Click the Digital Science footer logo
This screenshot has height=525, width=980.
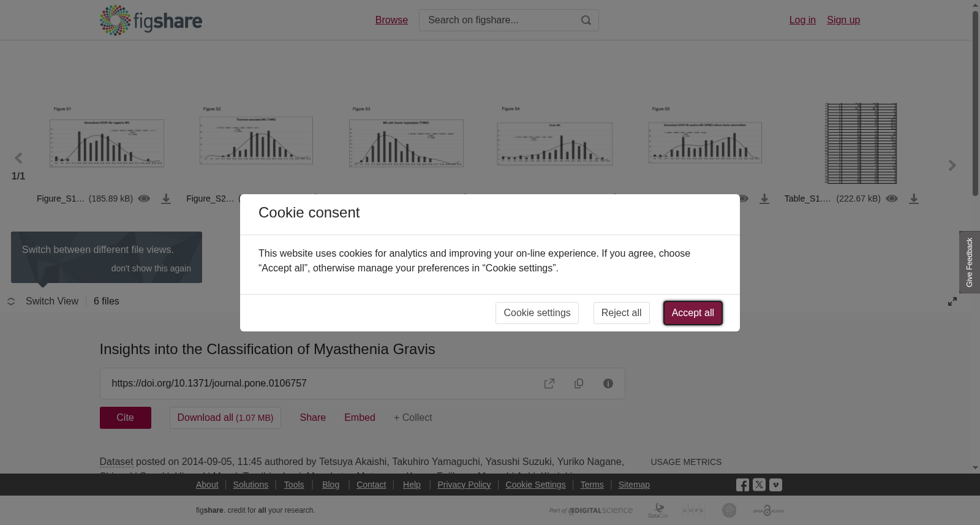591,510
